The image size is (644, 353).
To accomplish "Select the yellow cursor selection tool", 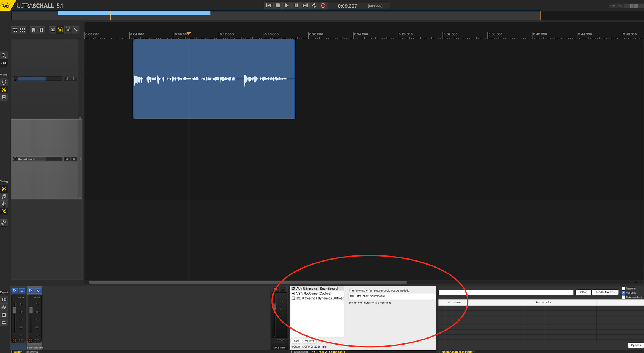I will tap(60, 30).
